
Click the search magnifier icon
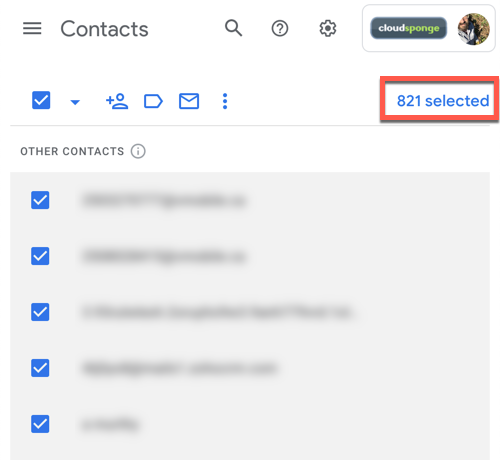click(x=233, y=28)
